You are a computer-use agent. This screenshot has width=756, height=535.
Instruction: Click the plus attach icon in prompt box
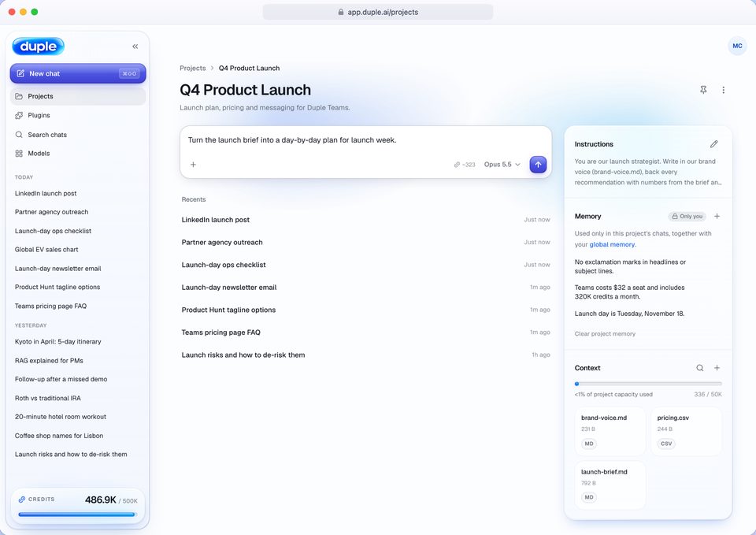(193, 165)
